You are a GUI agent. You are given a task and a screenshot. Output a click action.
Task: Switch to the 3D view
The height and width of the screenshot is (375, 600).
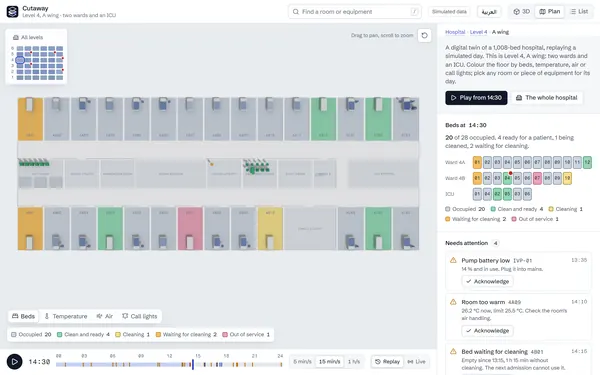(522, 11)
